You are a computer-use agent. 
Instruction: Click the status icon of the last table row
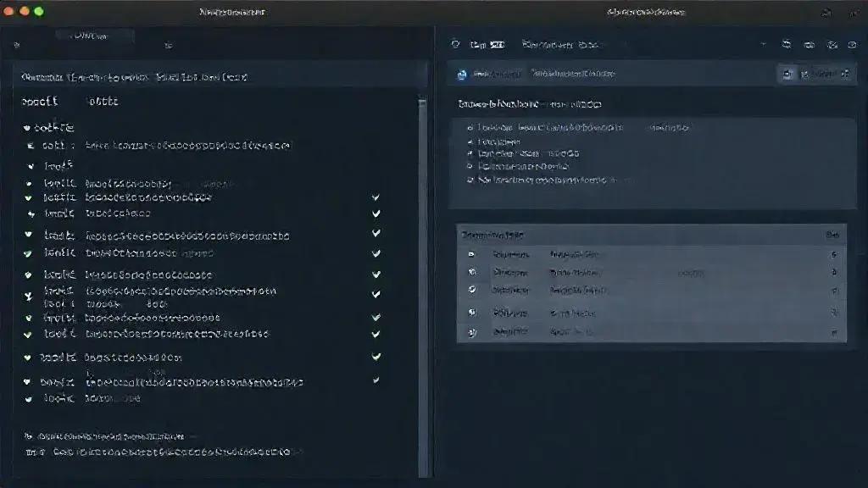(x=472, y=332)
